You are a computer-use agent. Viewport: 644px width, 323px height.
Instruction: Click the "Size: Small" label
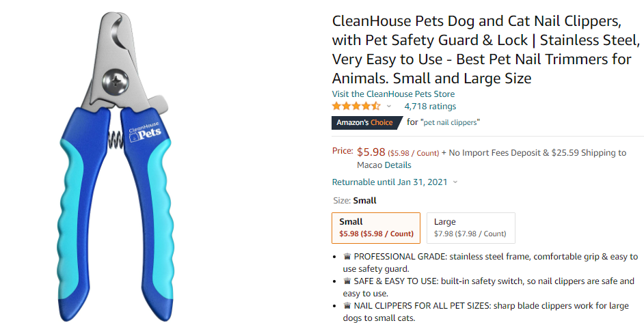click(x=354, y=201)
